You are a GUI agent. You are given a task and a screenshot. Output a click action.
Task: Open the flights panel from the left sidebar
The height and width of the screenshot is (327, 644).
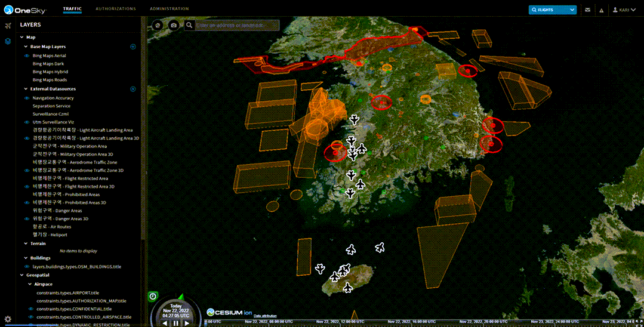coord(8,26)
